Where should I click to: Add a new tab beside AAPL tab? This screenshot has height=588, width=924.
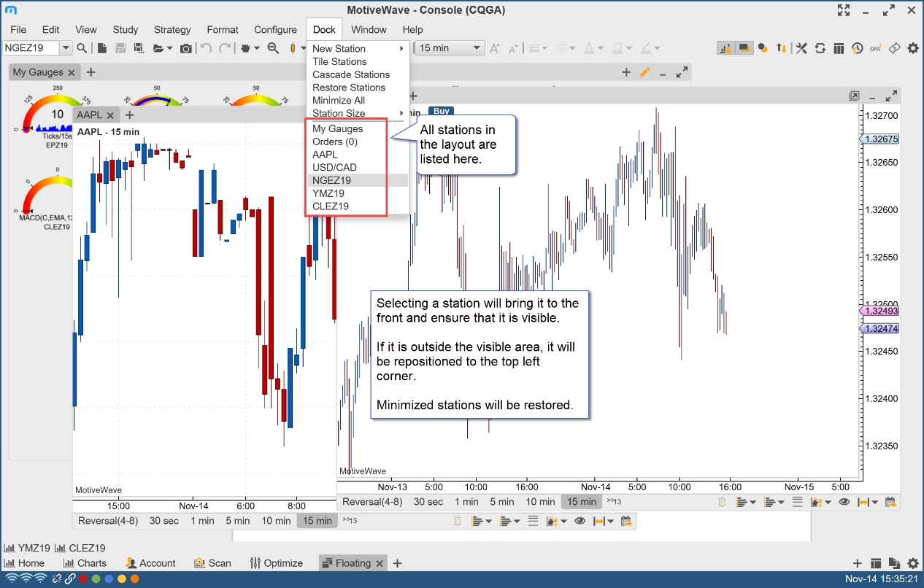(129, 115)
